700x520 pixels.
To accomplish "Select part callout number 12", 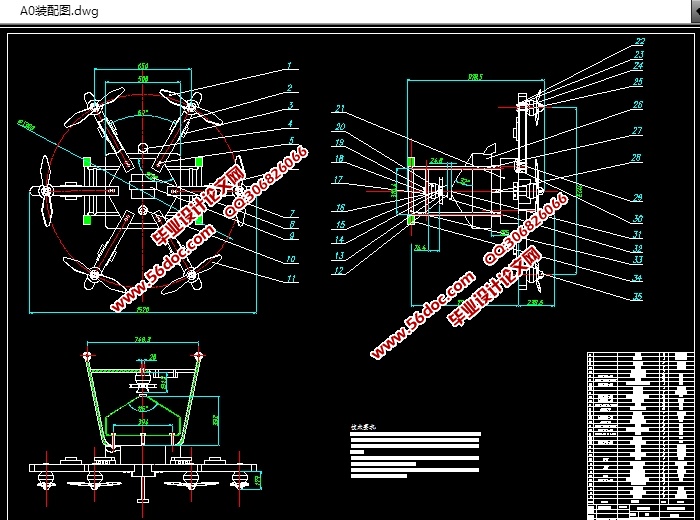I will [339, 270].
